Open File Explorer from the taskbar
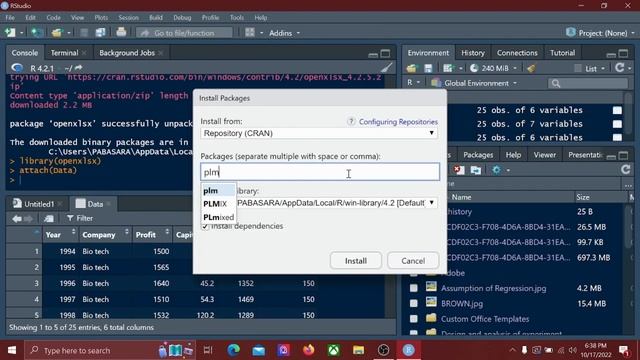Screen dimensions: 640x360 358,350
